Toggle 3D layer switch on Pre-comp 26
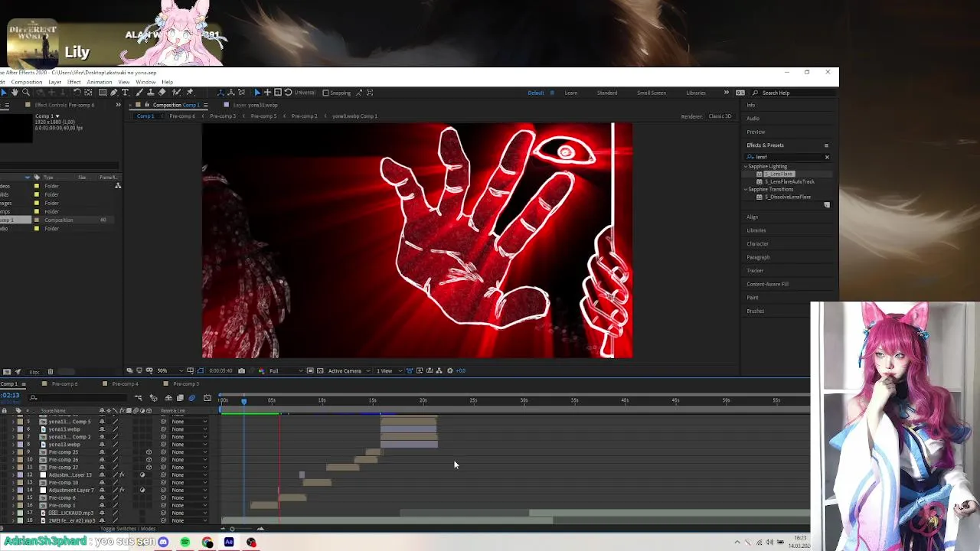 coord(149,460)
